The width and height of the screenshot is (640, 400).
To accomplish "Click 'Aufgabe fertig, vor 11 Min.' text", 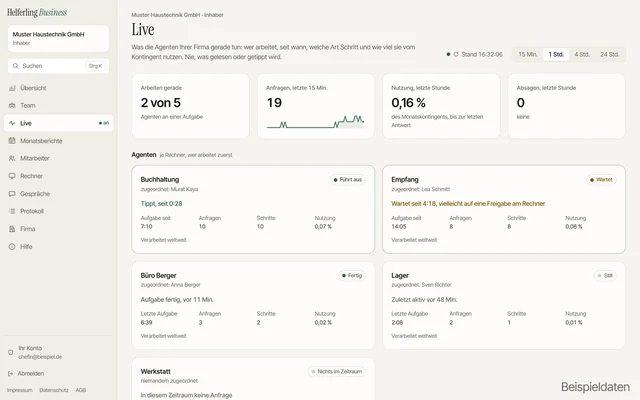I will [177, 300].
